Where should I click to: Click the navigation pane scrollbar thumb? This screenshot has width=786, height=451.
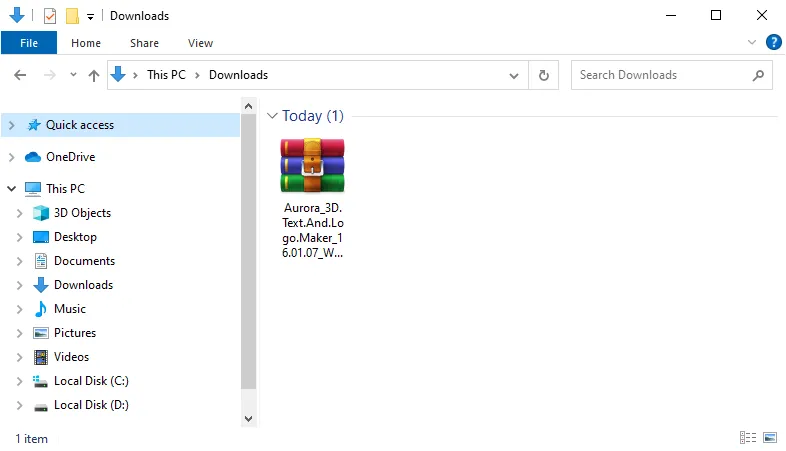[x=248, y=252]
